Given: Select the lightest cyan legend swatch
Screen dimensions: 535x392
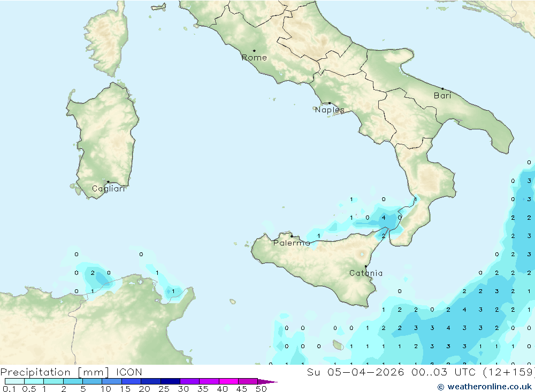Looking at the screenshot, I should [x=14, y=381].
